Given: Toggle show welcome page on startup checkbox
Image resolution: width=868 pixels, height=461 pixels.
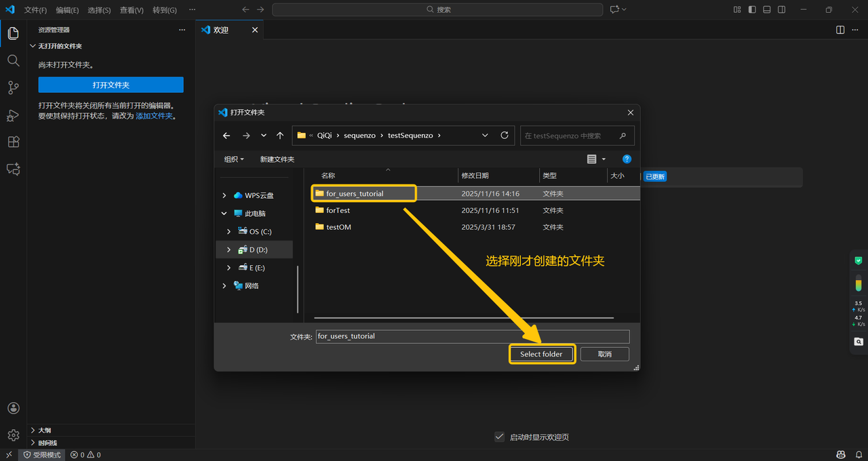Looking at the screenshot, I should coord(500,437).
